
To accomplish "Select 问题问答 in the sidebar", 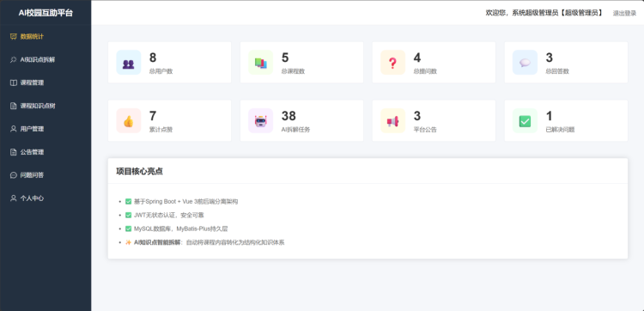I will click(x=46, y=175).
